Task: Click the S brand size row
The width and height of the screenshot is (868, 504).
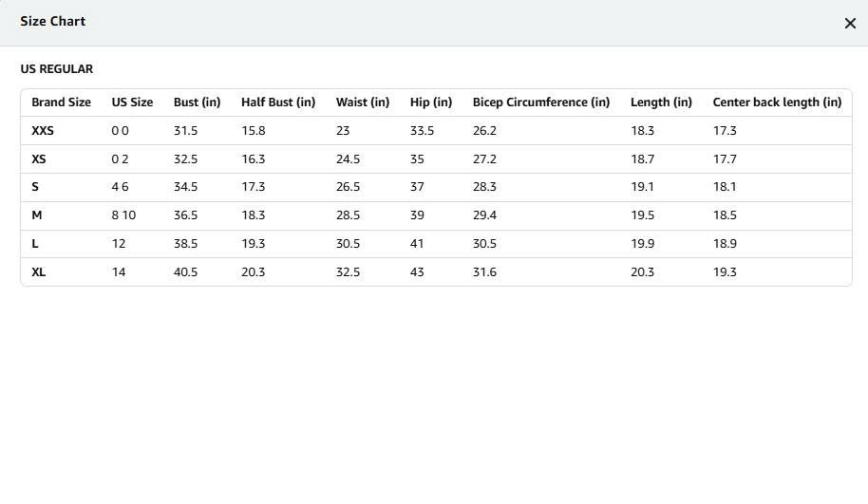Action: click(35, 187)
